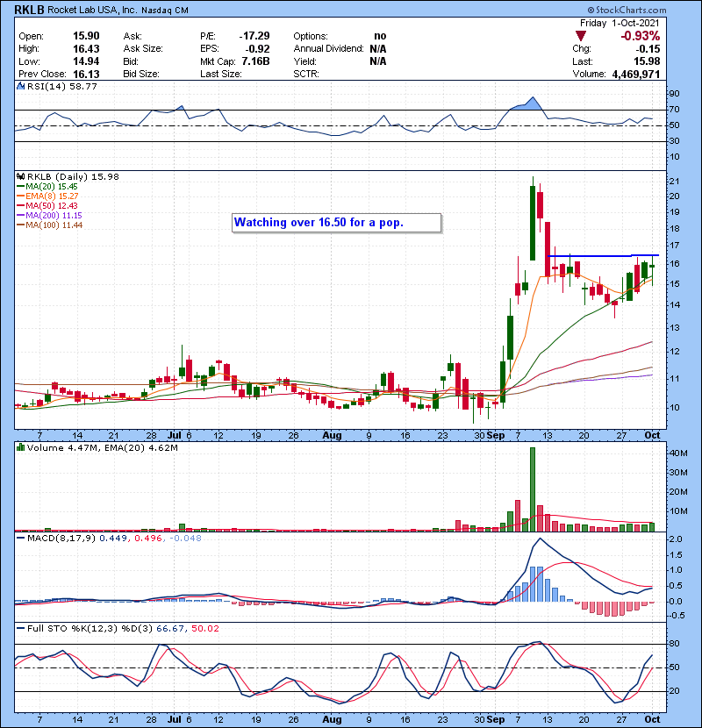
Task: Click the 'Oct' label on the bottom date axis
Action: tap(652, 719)
